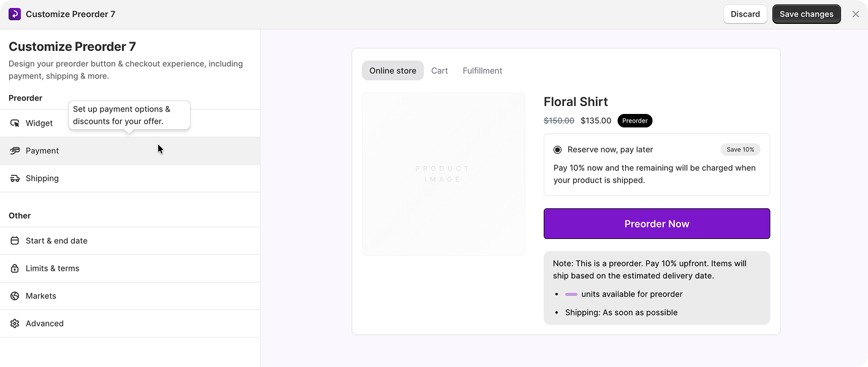Click the Save 10% badge
Image resolution: width=868 pixels, height=367 pixels.
tap(740, 149)
